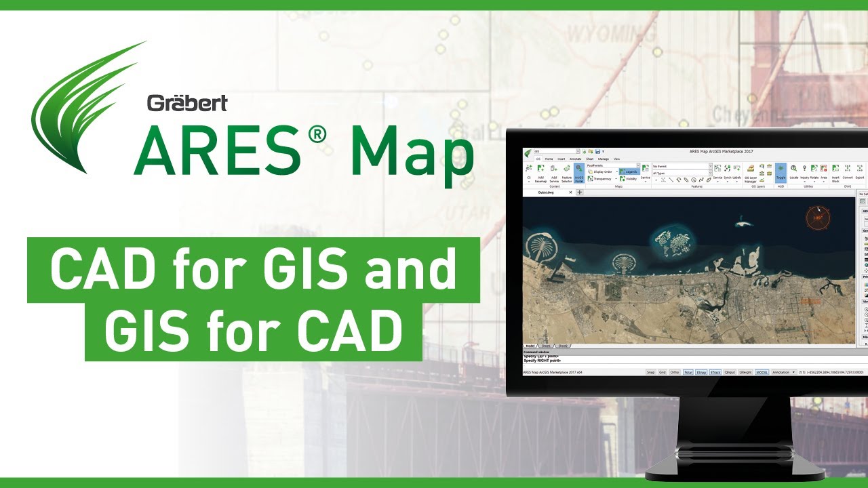The width and height of the screenshot is (868, 488).
Task: Click Area utility icon
Action: tap(824, 173)
